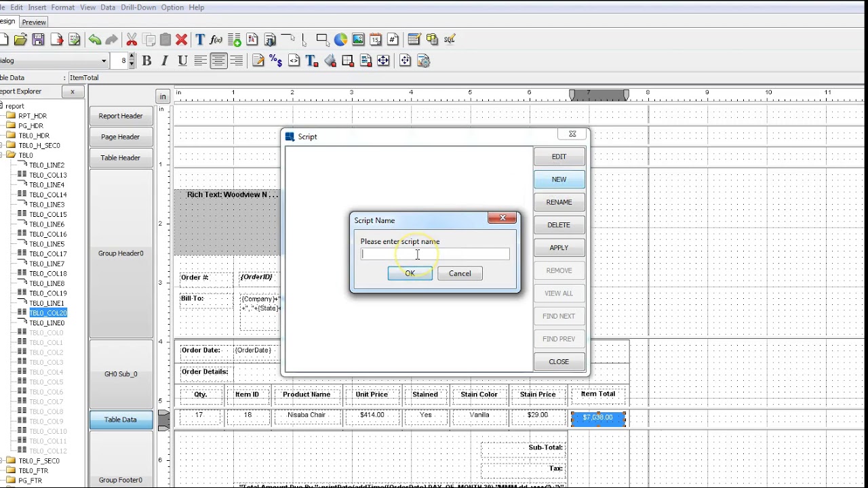
Task: Click the undo green arrow icon
Action: click(x=94, y=40)
